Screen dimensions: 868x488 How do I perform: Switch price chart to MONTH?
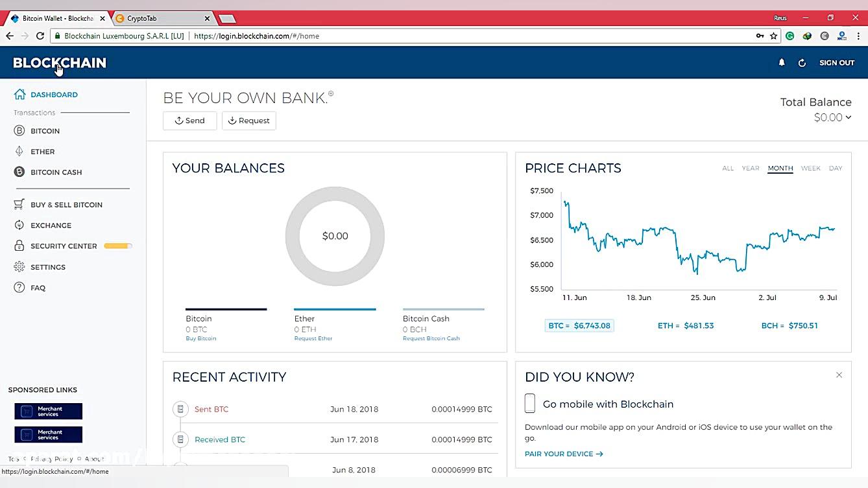[780, 168]
